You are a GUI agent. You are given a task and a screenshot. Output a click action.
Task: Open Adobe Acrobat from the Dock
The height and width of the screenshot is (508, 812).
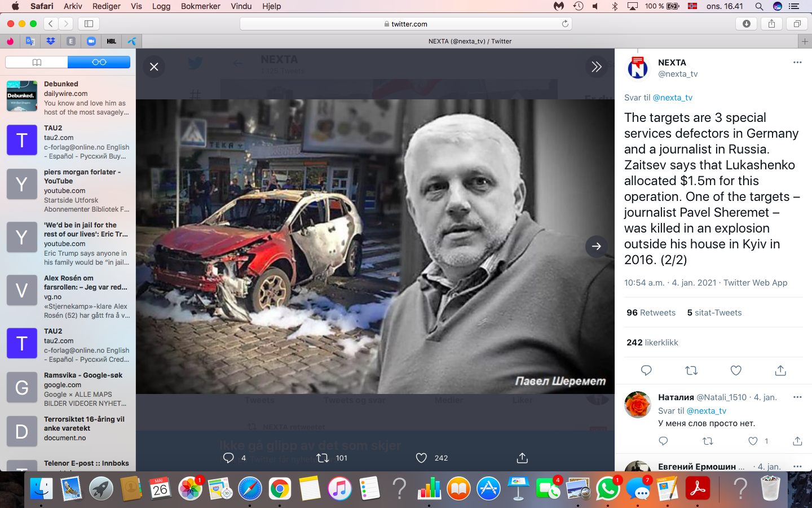point(698,488)
